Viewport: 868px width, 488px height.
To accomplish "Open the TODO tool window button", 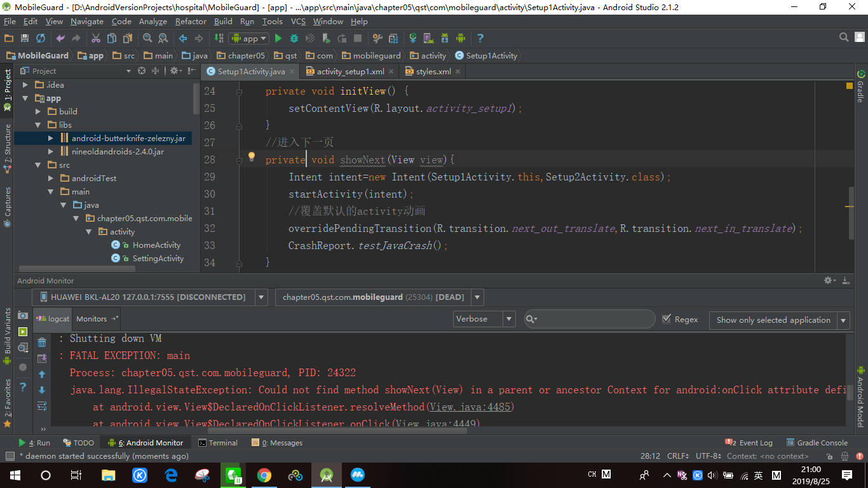I will coord(79,443).
